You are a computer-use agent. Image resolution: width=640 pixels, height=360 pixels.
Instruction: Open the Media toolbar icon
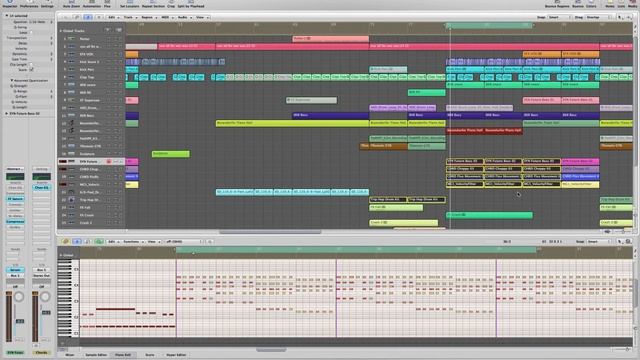pos(633,4)
